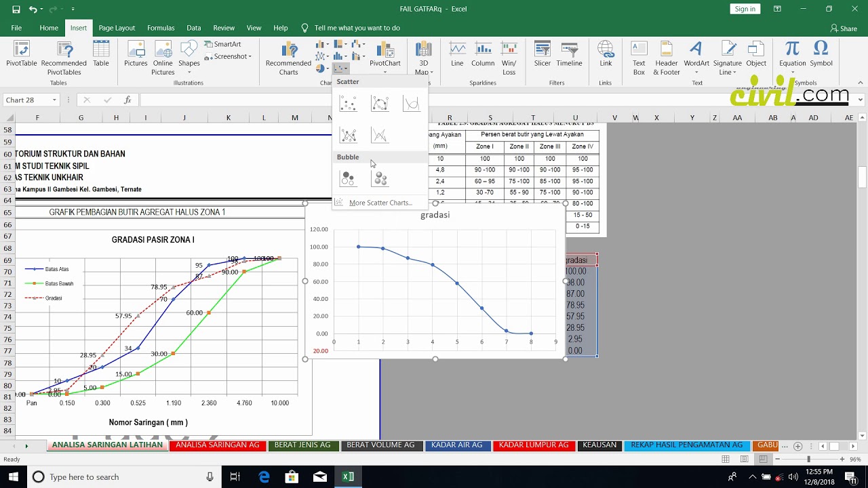This screenshot has height=488, width=868.
Task: Insert a Win/Loss sparkline
Action: tap(509, 58)
